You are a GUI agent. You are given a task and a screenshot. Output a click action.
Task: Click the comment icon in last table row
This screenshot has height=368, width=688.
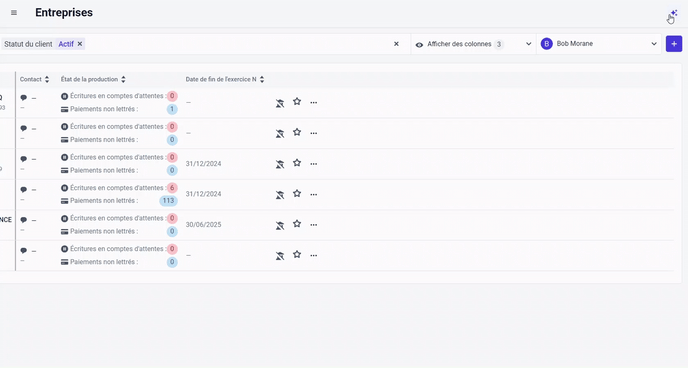[24, 251]
